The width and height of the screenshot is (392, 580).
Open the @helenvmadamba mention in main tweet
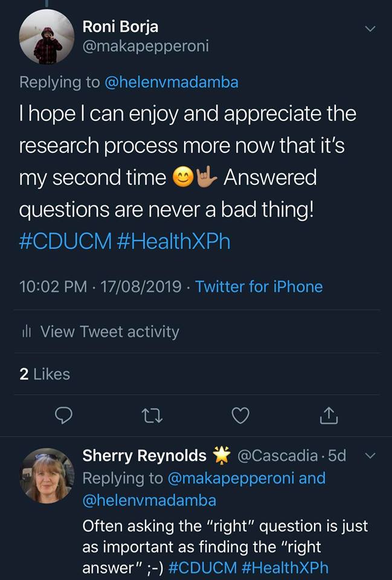[x=172, y=82]
